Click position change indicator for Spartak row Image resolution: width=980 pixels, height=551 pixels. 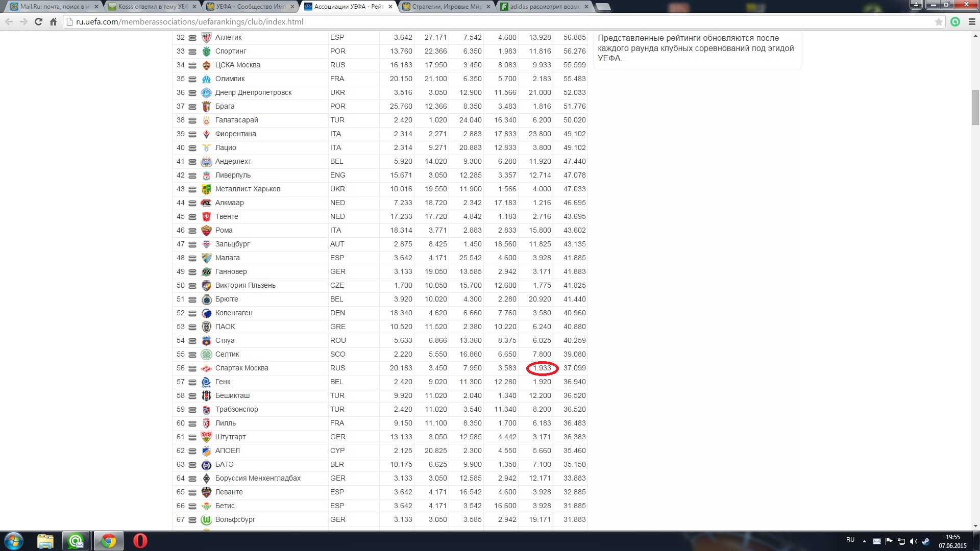192,368
